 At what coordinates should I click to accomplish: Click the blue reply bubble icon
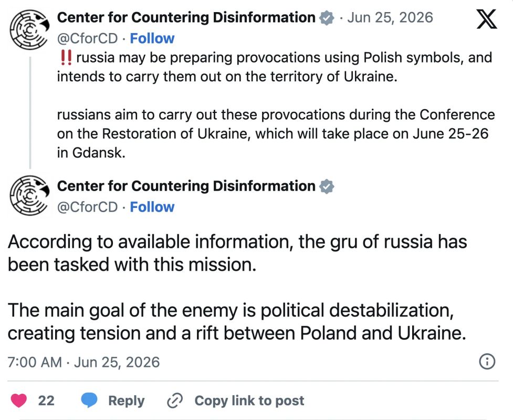point(89,400)
